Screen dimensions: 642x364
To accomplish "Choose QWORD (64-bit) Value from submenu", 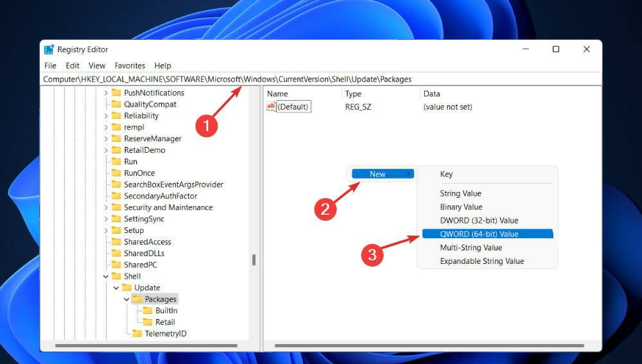I will [x=479, y=234].
